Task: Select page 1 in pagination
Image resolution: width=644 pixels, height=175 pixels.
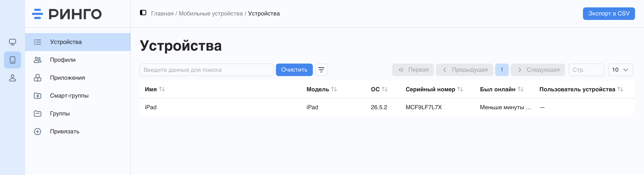Action: pos(502,70)
